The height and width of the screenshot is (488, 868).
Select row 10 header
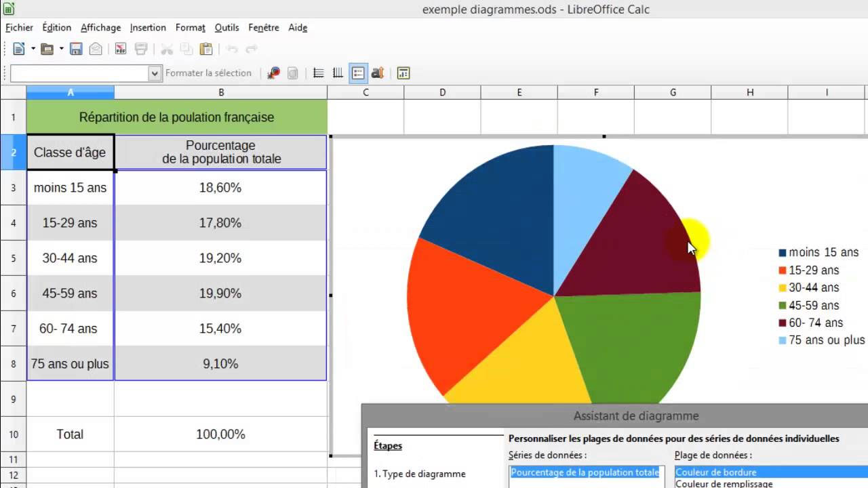pos(13,434)
